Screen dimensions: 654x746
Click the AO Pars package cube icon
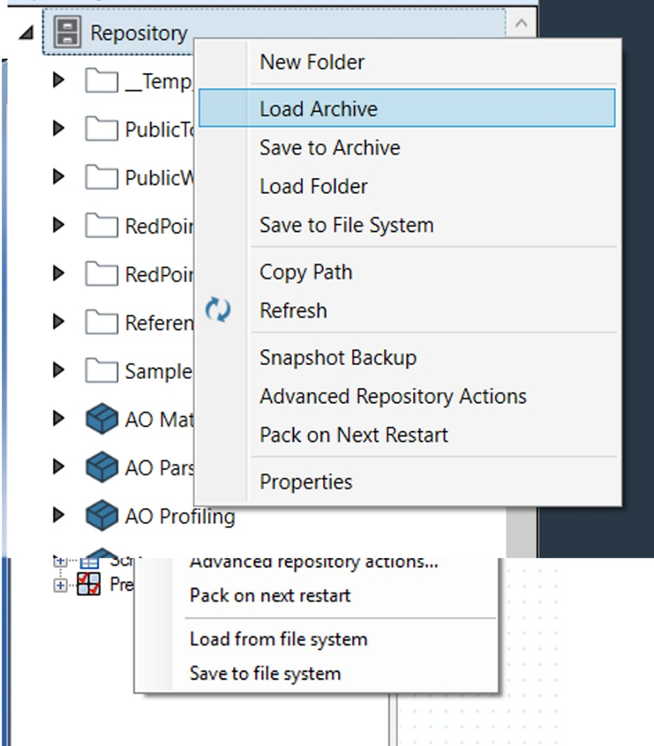(x=102, y=468)
